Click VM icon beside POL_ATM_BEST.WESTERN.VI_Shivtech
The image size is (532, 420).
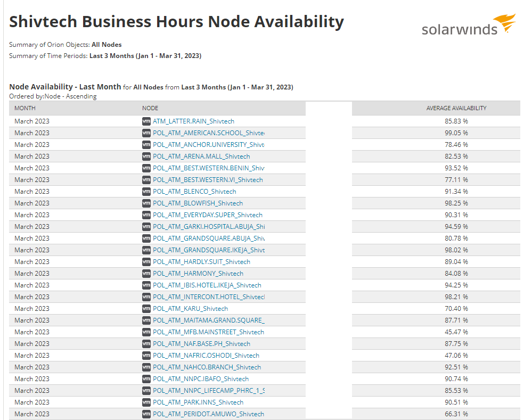[x=146, y=180]
